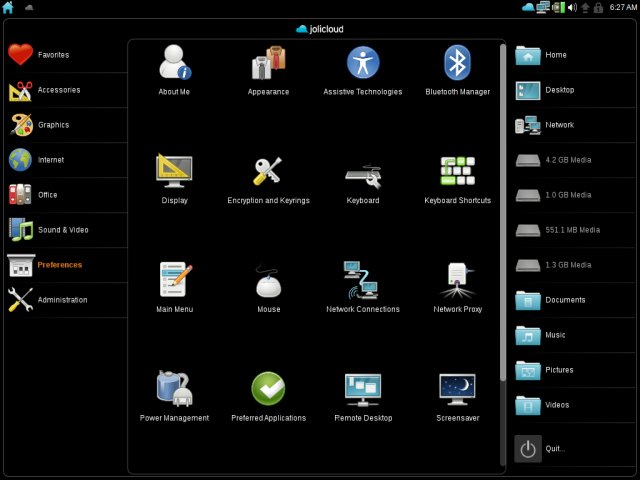This screenshot has width=640, height=480.
Task: Switch to the Administration category
Action: 62,300
